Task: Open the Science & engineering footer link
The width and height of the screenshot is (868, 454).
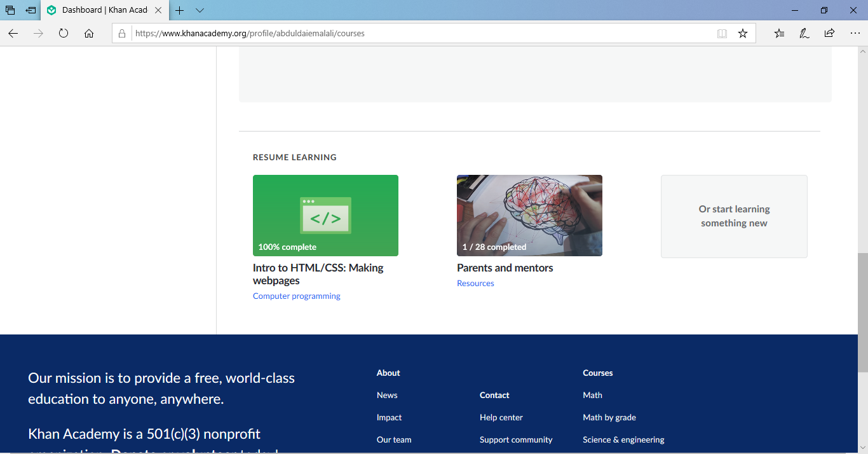Action: 623,439
